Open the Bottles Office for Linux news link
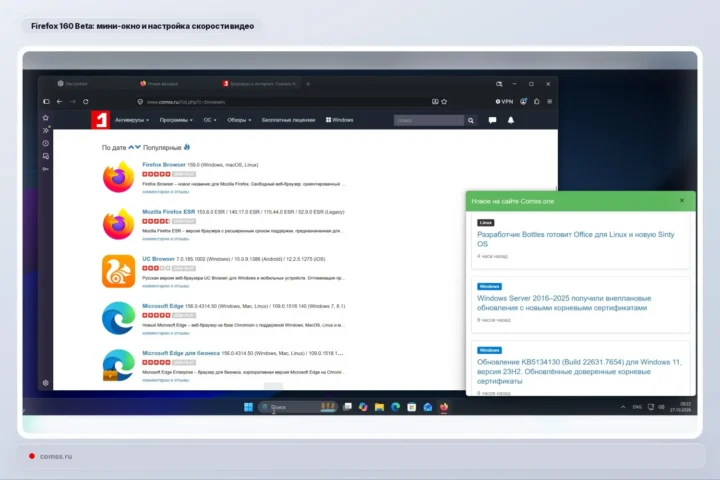The image size is (720, 480). click(x=576, y=239)
